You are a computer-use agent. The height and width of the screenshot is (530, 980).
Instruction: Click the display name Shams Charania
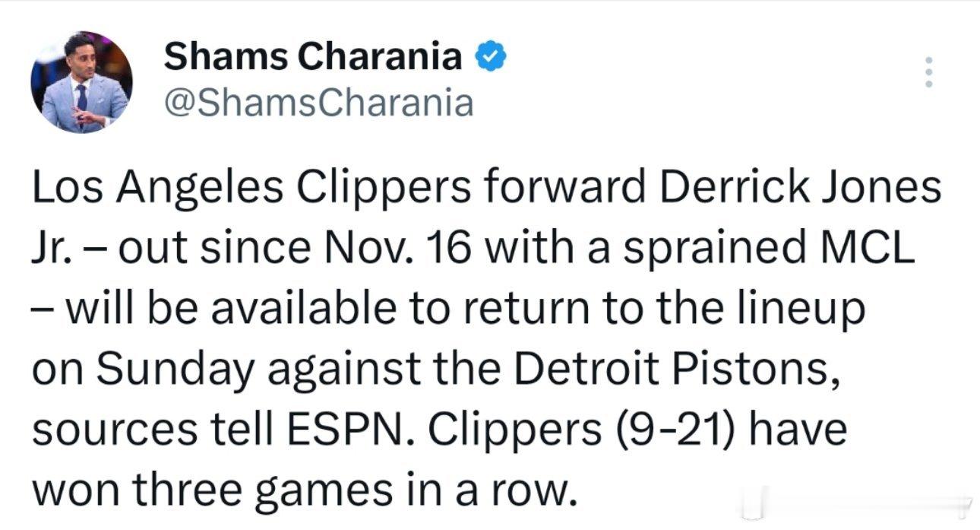pyautogui.click(x=313, y=57)
